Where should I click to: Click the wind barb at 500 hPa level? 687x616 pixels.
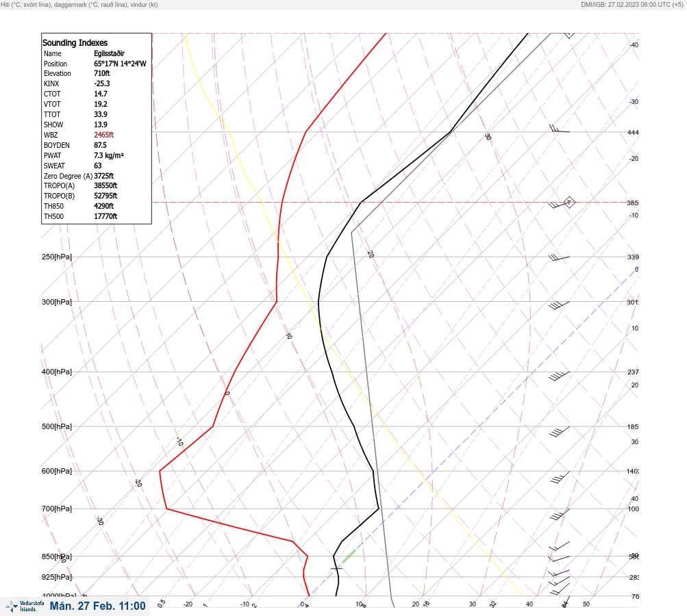pos(560,432)
